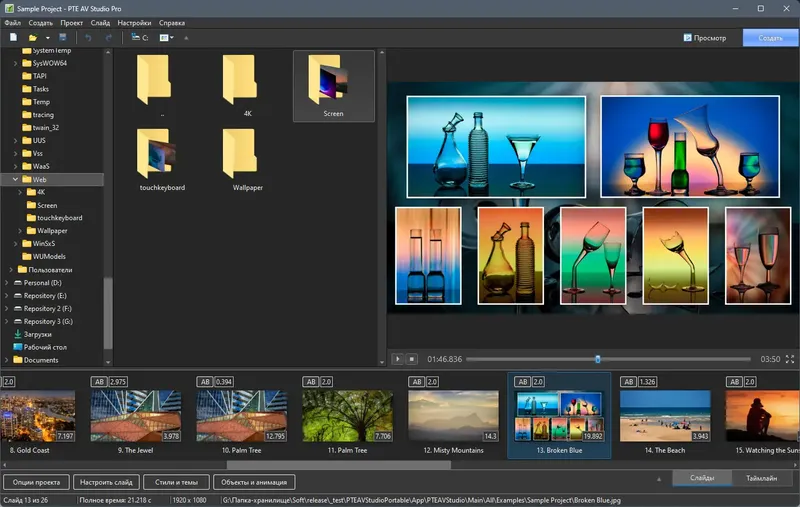Click the Open project folder icon
Image resolution: width=800 pixels, height=507 pixels.
(x=33, y=38)
